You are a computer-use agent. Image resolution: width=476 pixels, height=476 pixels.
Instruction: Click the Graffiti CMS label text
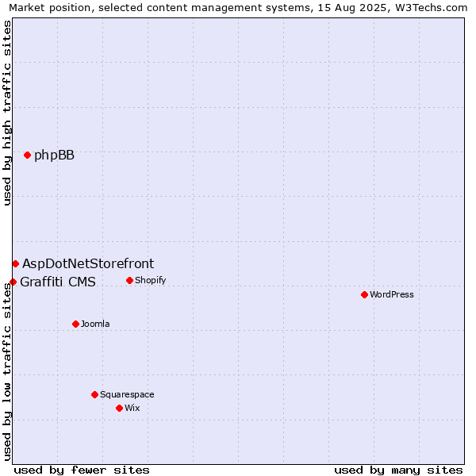click(58, 282)
